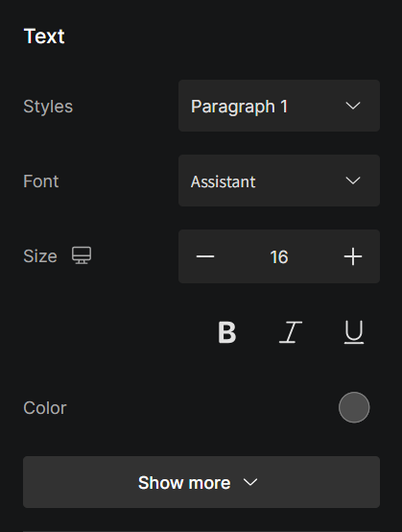
Task: Open the text color swatch
Action: coord(354,407)
